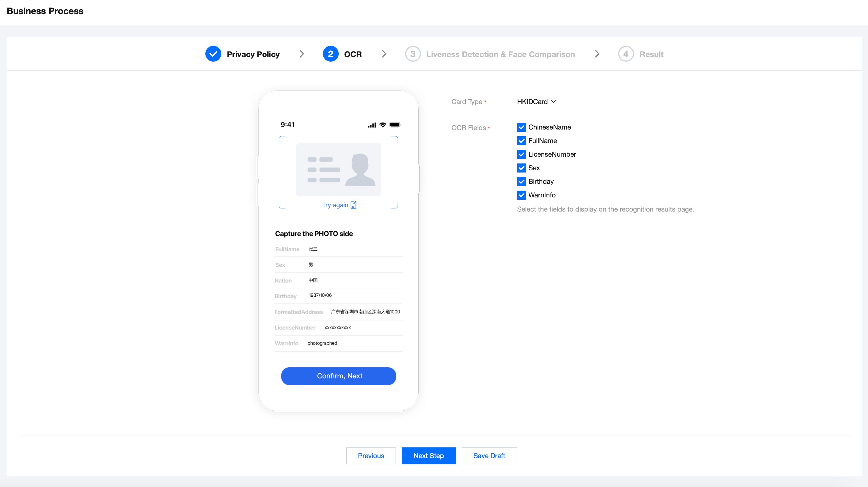Screen dimensions: 868x487
Task: Click the Privacy Policy completed checkmark icon
Action: (x=213, y=54)
